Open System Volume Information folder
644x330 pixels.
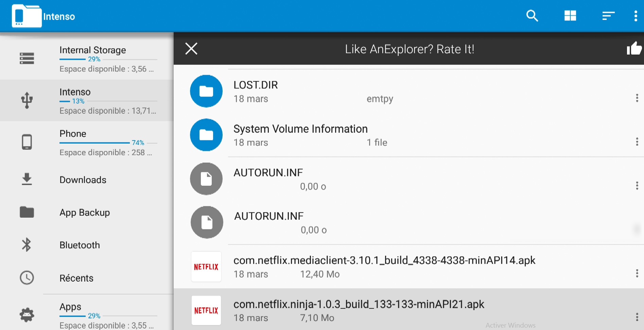(x=300, y=129)
